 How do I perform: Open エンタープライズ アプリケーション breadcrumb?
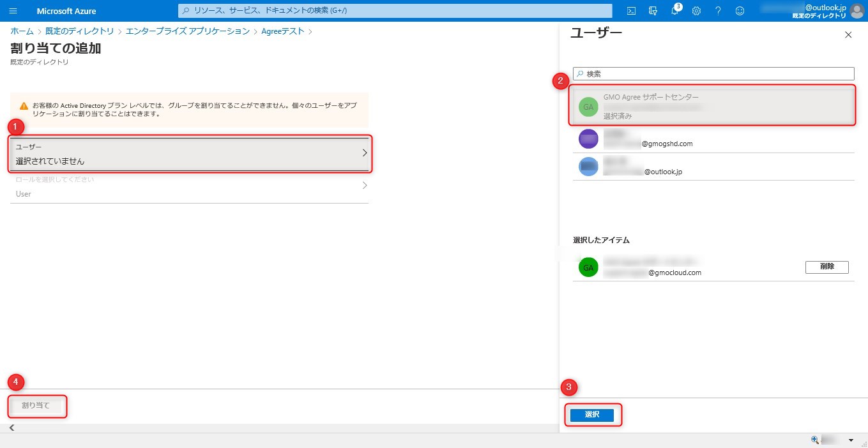[x=188, y=31]
